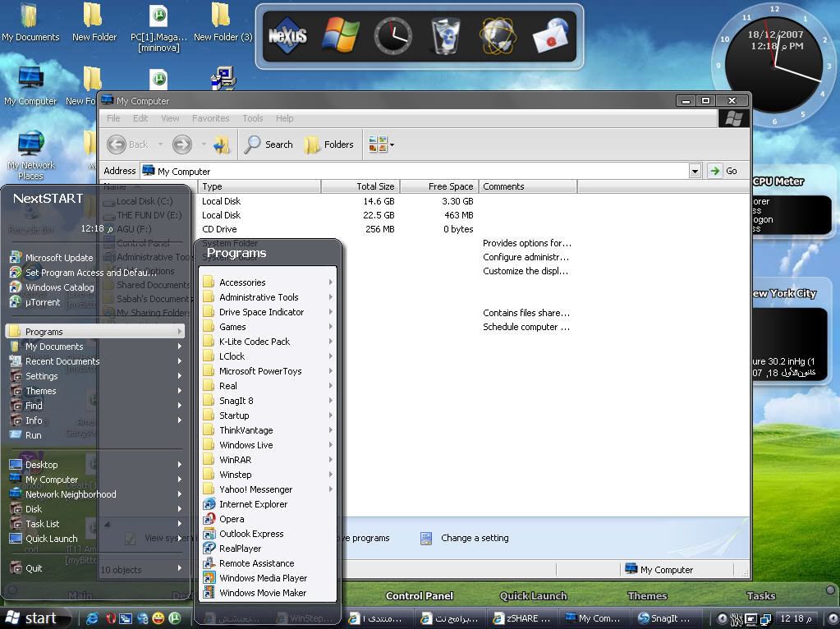Switch to zSHARE taskbar button

point(523,618)
